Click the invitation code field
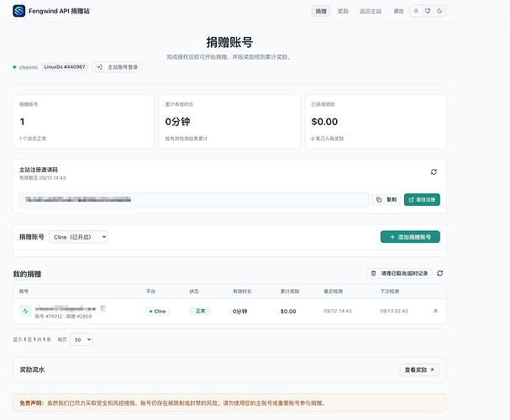Image resolution: width=510 pixels, height=420 pixels. (x=194, y=200)
